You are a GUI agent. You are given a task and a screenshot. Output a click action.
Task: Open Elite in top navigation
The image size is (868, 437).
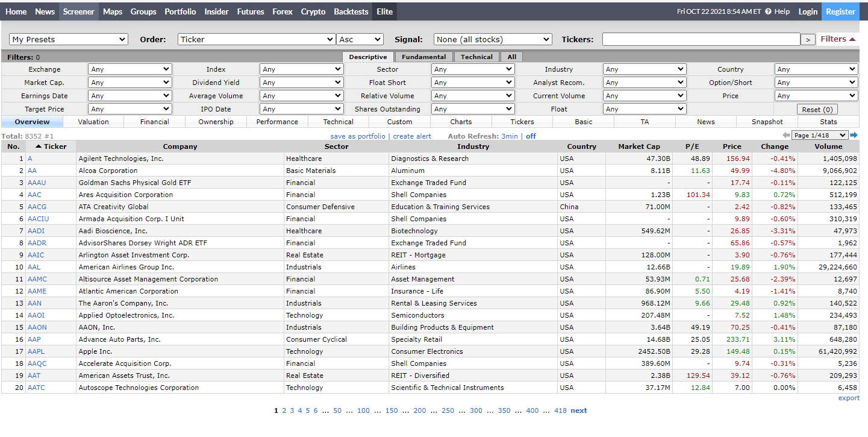pyautogui.click(x=384, y=11)
